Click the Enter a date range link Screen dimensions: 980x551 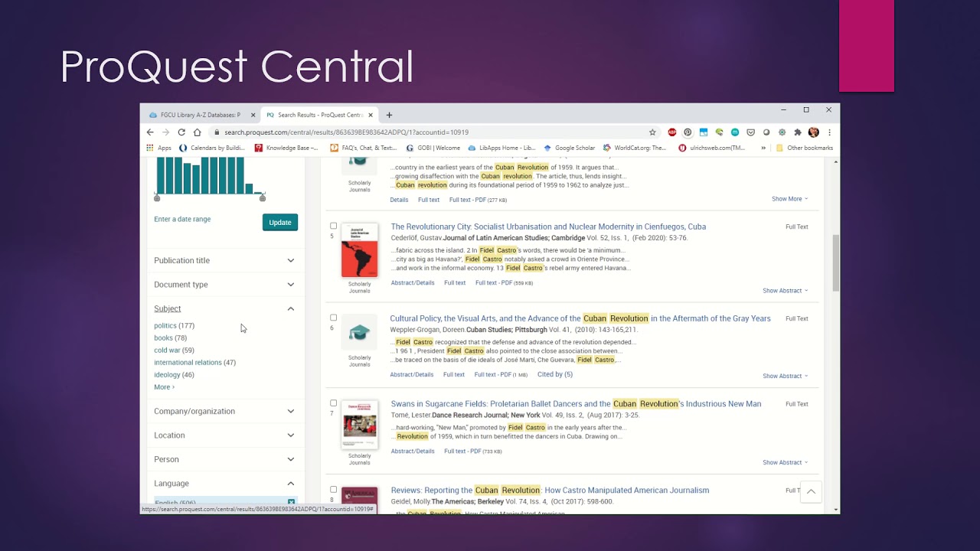[182, 219]
